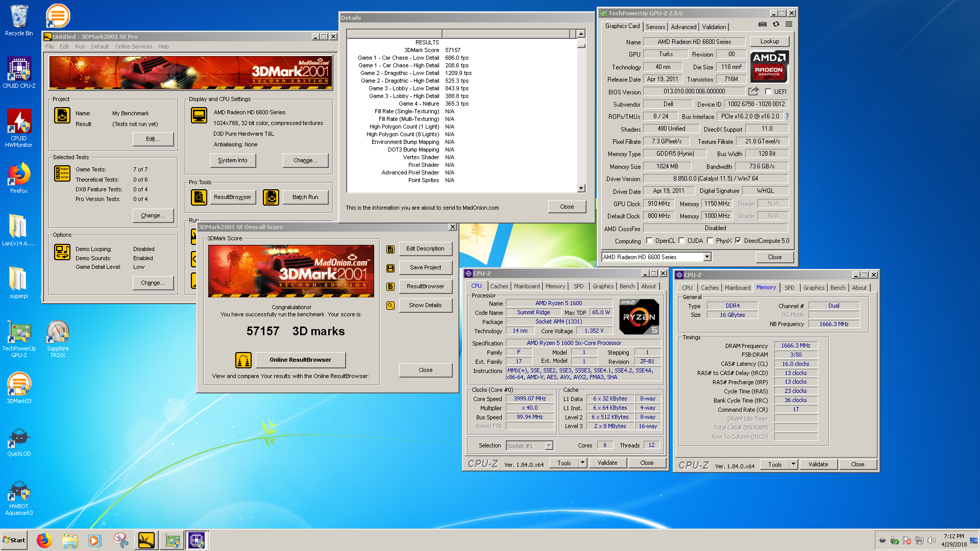The image size is (980, 551).
Task: Click the Details list scroll up arrow
Action: click(581, 34)
